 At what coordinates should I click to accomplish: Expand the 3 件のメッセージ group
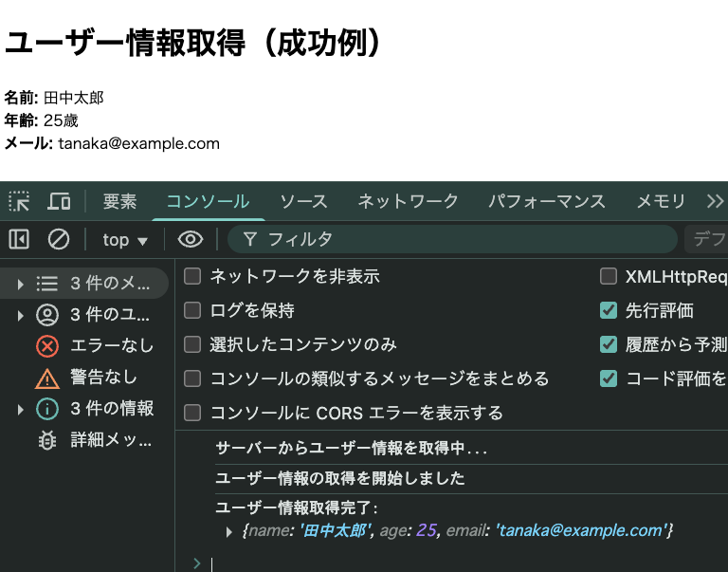coord(20,284)
